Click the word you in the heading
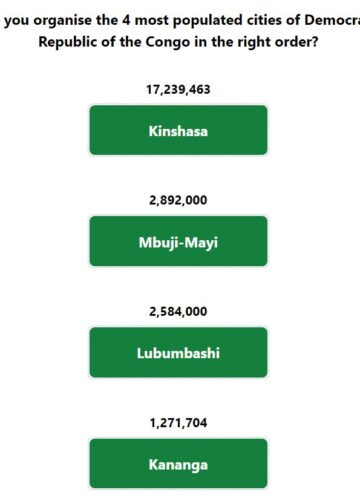 (17, 21)
